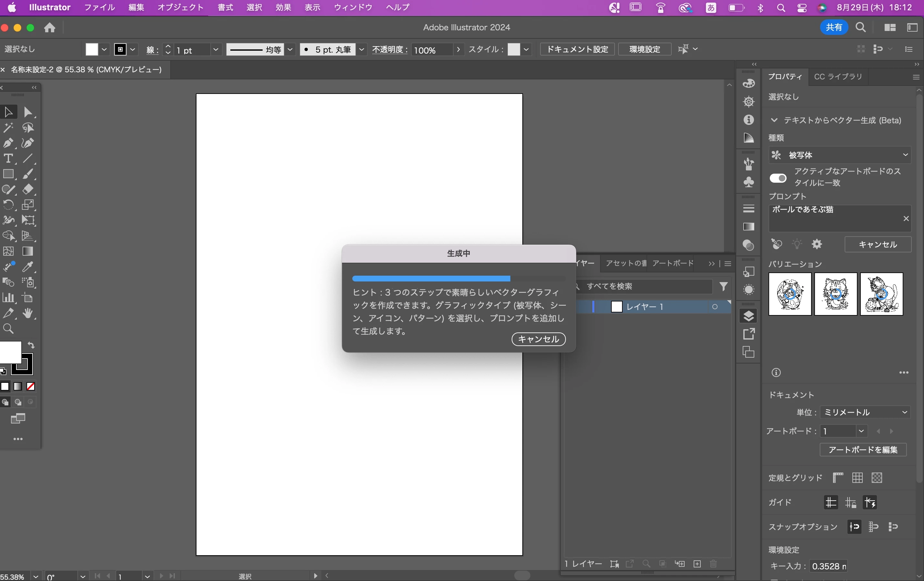
Task: Toggle the grid display icon
Action: coord(857,478)
